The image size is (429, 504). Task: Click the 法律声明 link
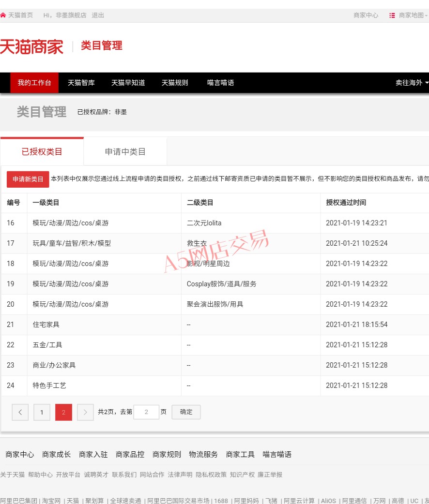tap(180, 475)
